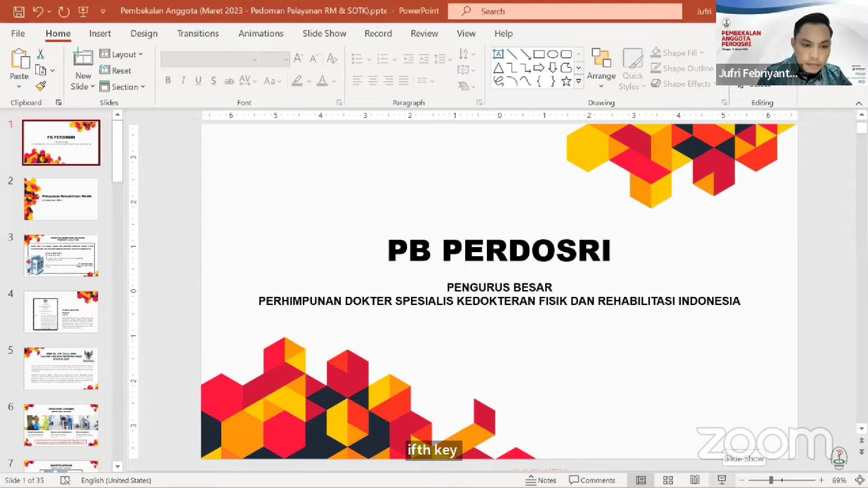This screenshot has height=488, width=868.
Task: Switch to Slide Sorter view
Action: pyautogui.click(x=668, y=480)
